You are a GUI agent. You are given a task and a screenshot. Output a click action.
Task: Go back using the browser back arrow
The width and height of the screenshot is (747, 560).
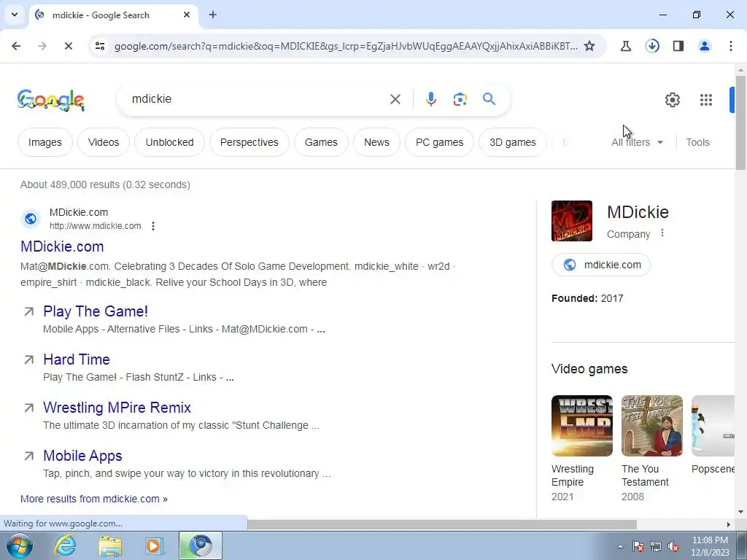point(16,46)
